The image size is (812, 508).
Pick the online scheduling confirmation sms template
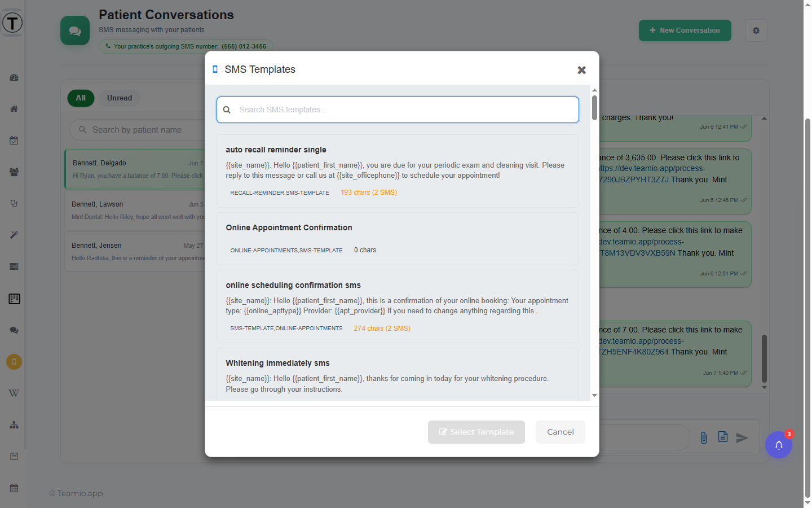(x=398, y=306)
